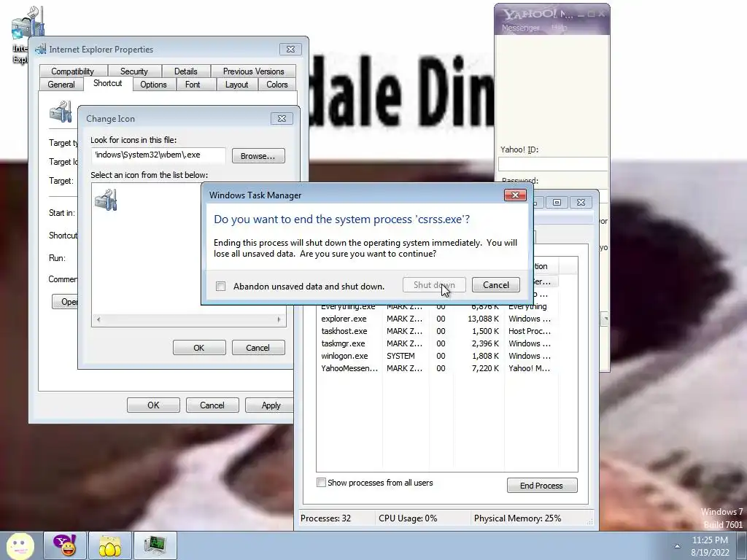Open the Security tab
747x560 pixels.
[134, 71]
